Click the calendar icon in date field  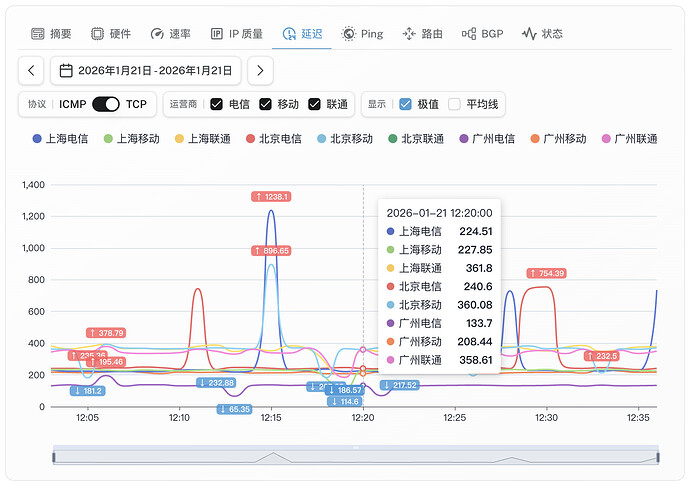click(66, 70)
